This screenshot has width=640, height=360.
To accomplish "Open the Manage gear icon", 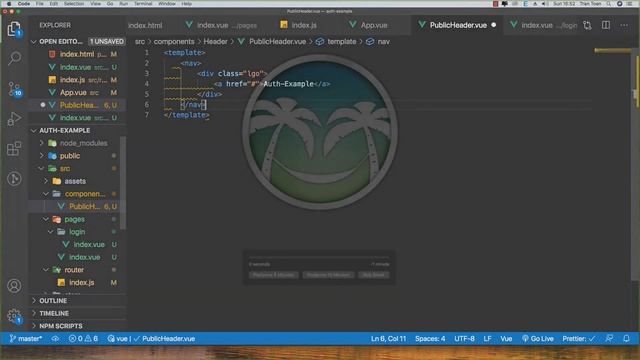I will pyautogui.click(x=14, y=316).
